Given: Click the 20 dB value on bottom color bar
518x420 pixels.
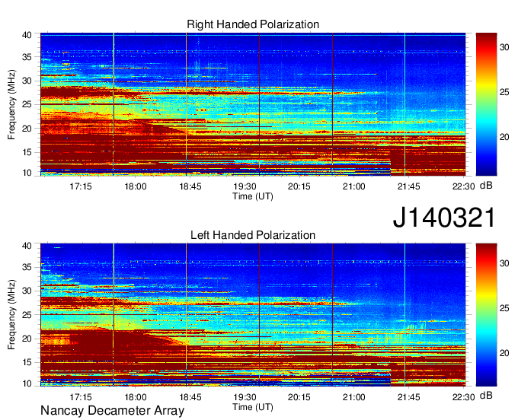Looking at the screenshot, I should [x=504, y=353].
